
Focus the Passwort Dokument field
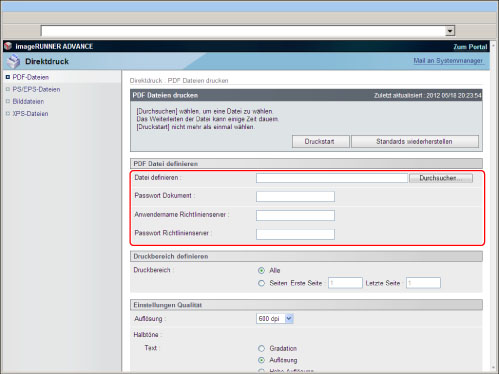point(295,196)
